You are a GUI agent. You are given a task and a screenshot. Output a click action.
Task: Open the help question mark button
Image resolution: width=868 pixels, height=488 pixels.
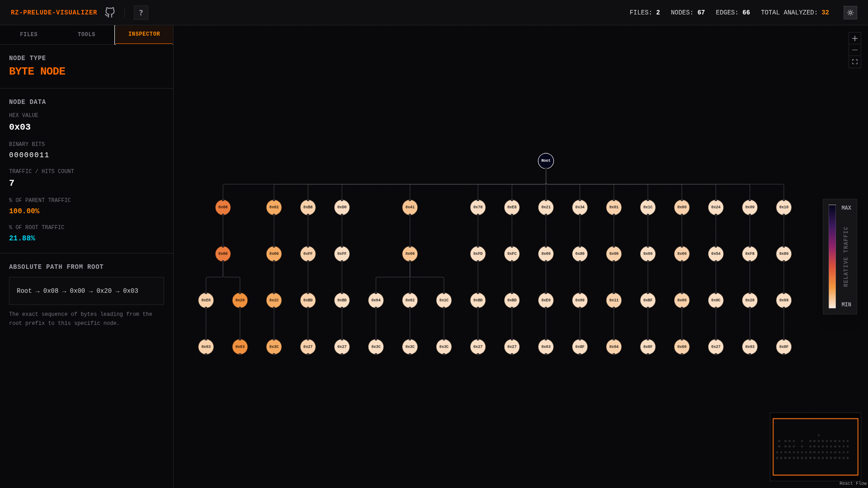coord(141,13)
